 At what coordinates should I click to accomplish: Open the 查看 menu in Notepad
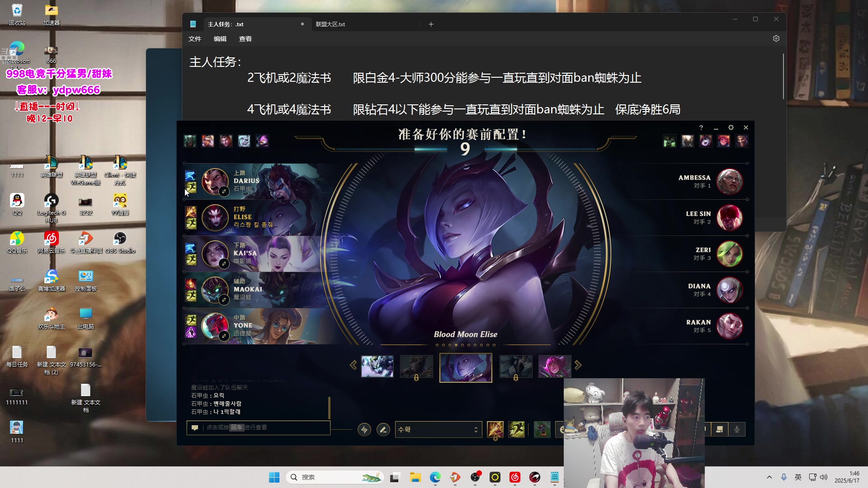[245, 39]
